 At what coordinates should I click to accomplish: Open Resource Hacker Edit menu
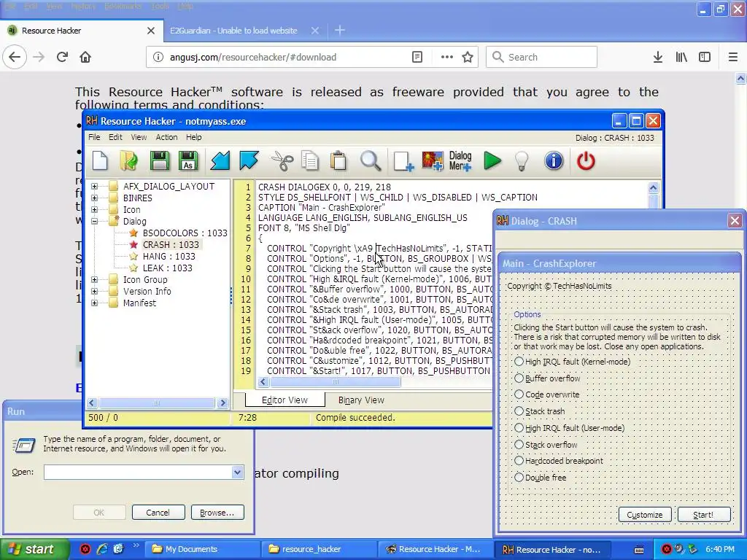pos(115,137)
